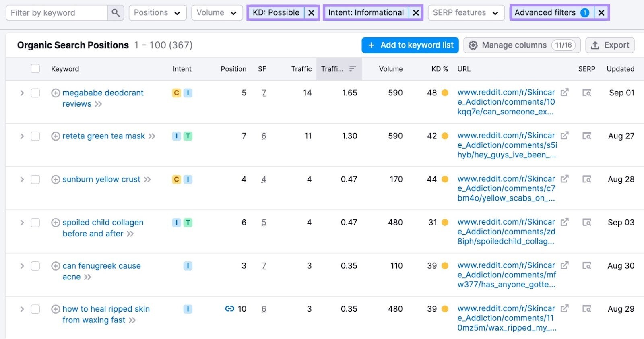Sort by the Position column header
The height and width of the screenshot is (339, 644).
click(233, 69)
